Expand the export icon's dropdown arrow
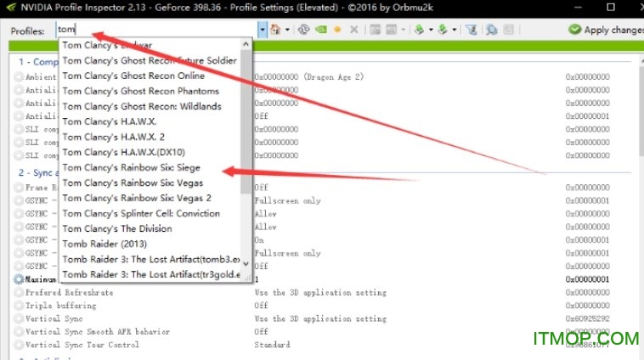The height and width of the screenshot is (360, 644). 430,30
